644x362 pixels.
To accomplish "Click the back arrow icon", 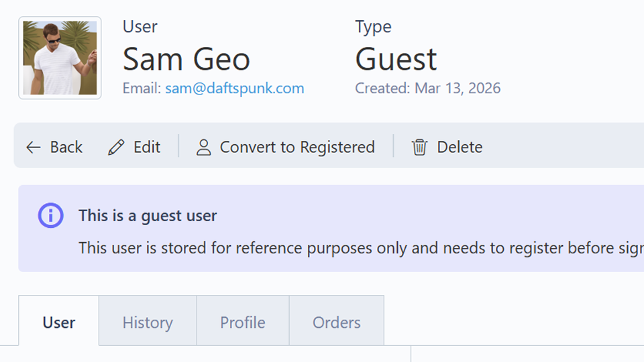I will click(34, 147).
